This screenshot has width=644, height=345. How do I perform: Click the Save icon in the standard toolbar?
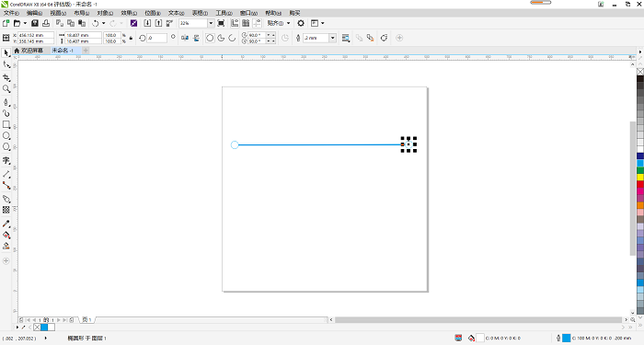click(35, 23)
